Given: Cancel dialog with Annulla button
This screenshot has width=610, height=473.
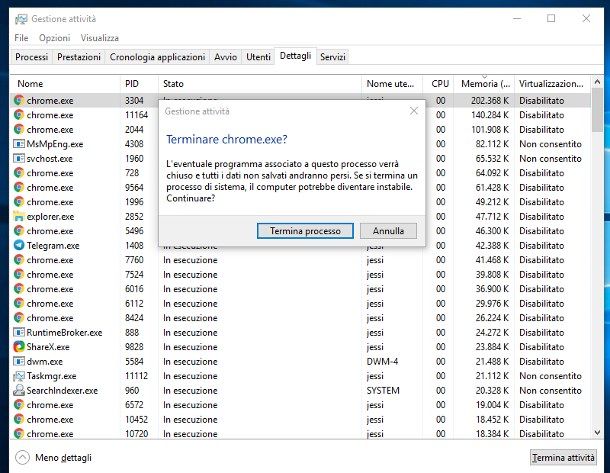Looking at the screenshot, I should (x=388, y=231).
